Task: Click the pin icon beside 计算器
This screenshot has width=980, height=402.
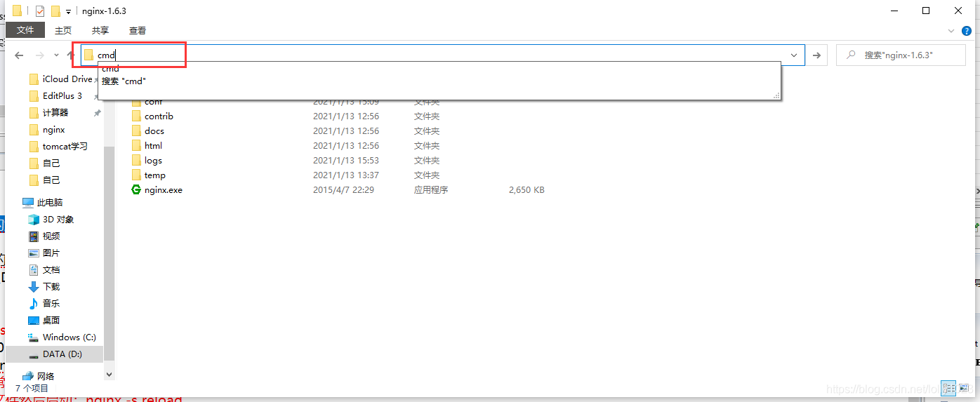Action: (98, 112)
